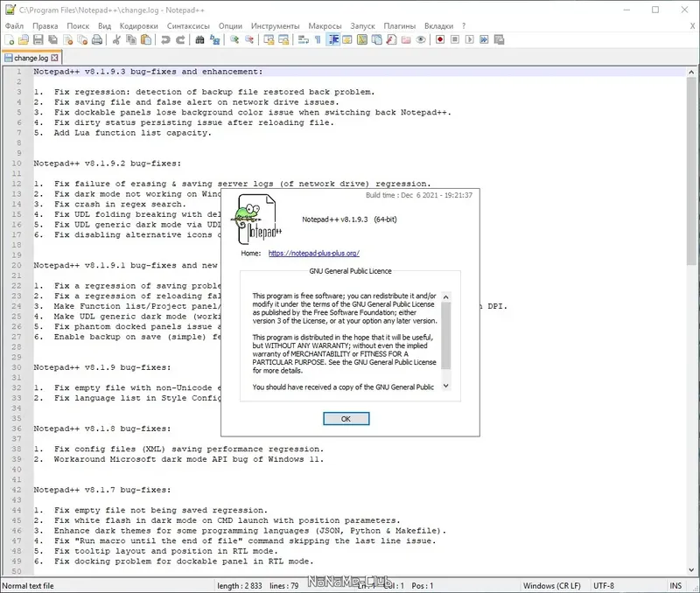
Task: Toggle synchronized vertical scrolling icon
Action: click(x=269, y=40)
